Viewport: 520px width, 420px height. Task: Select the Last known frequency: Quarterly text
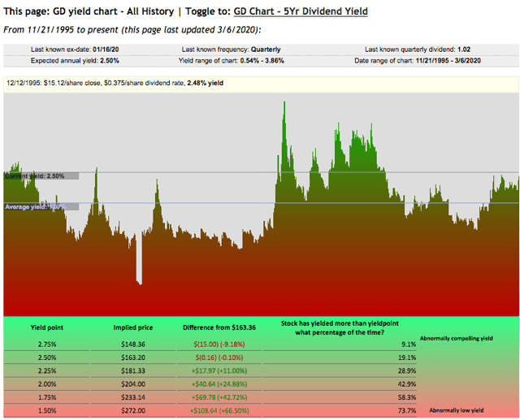[x=231, y=50]
